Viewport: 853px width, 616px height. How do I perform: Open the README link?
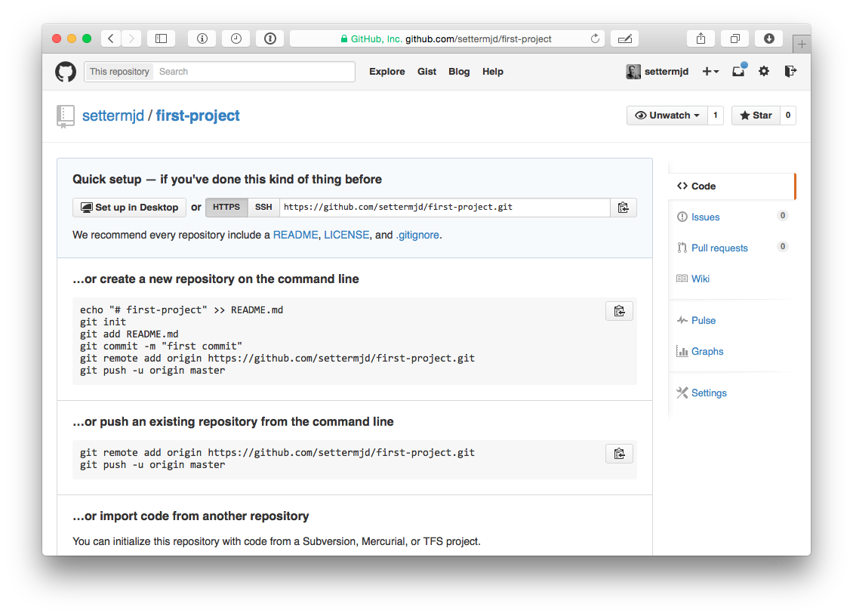(295, 235)
